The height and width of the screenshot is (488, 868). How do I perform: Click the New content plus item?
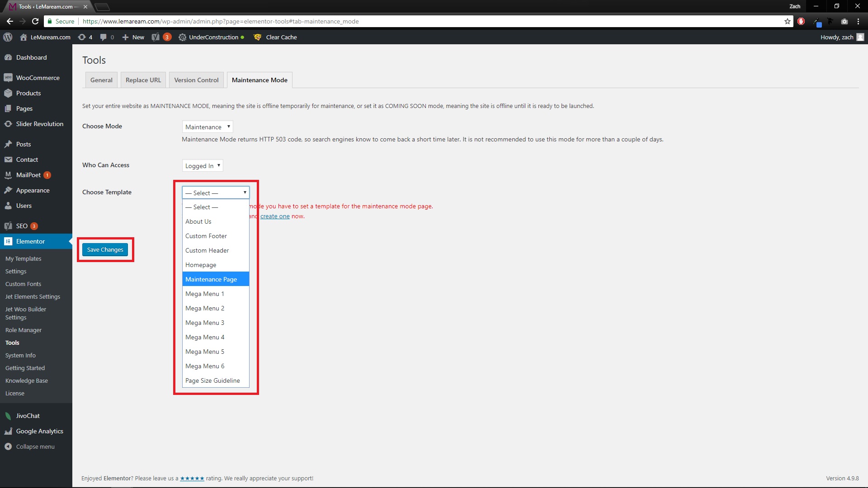133,37
